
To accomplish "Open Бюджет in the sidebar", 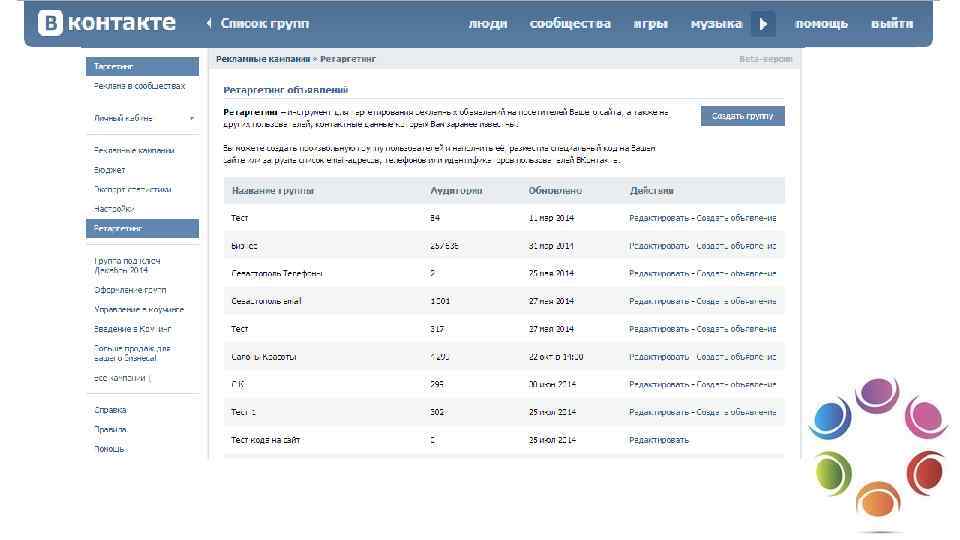I will (110, 170).
